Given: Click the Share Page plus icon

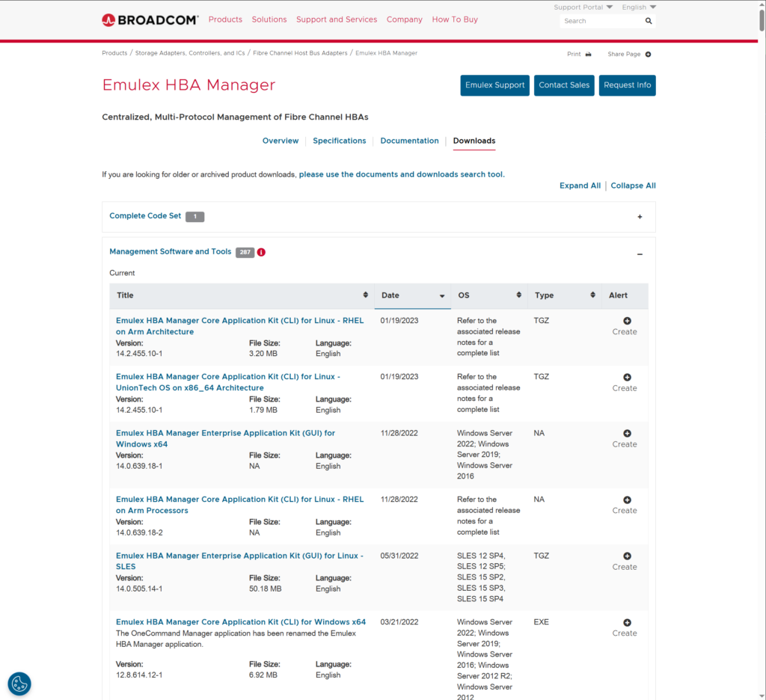Looking at the screenshot, I should pos(648,55).
